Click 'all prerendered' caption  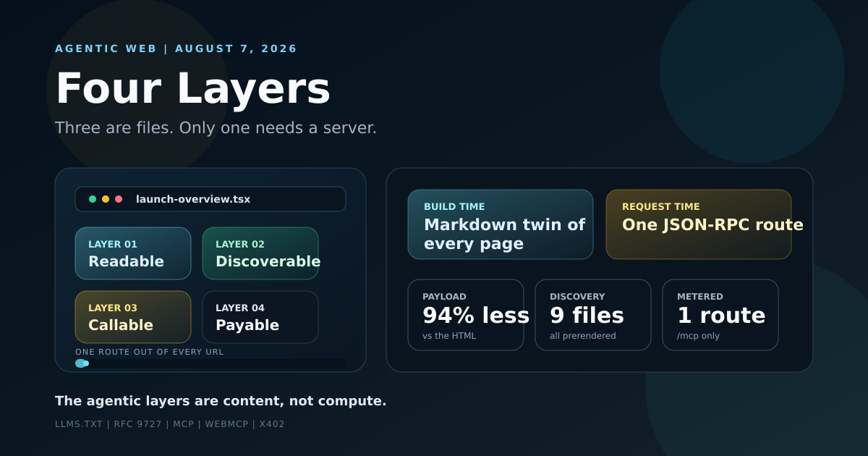point(583,336)
